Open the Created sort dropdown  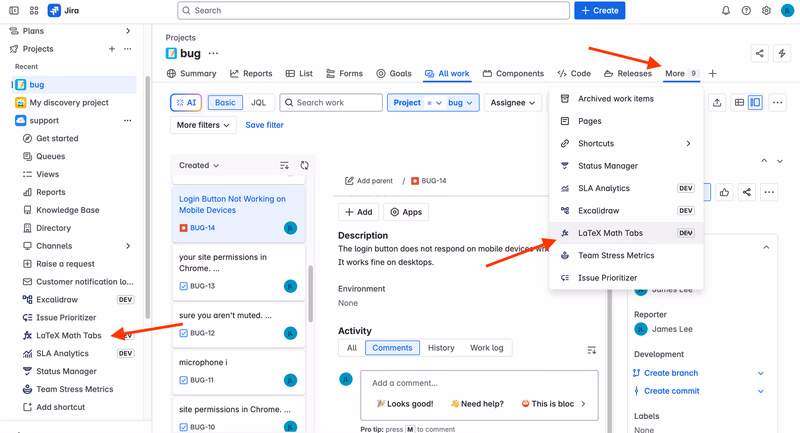199,165
